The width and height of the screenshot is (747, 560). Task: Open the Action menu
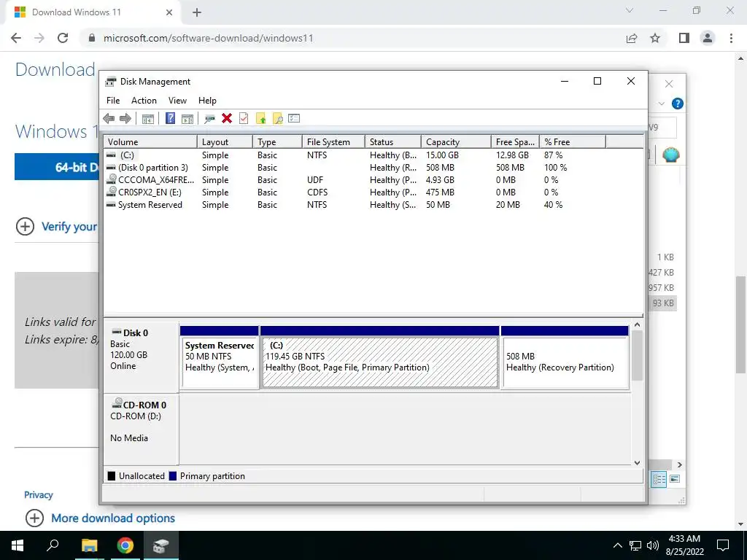(x=144, y=101)
